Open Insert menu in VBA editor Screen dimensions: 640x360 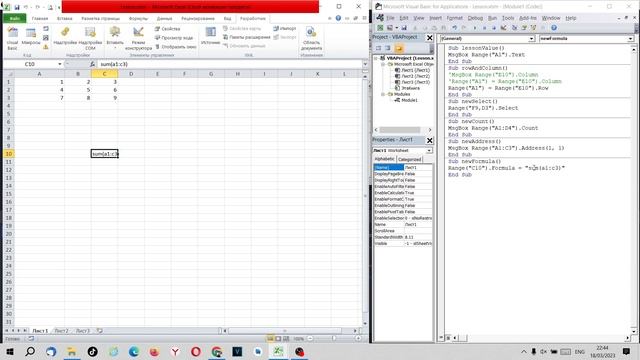[x=435, y=18]
